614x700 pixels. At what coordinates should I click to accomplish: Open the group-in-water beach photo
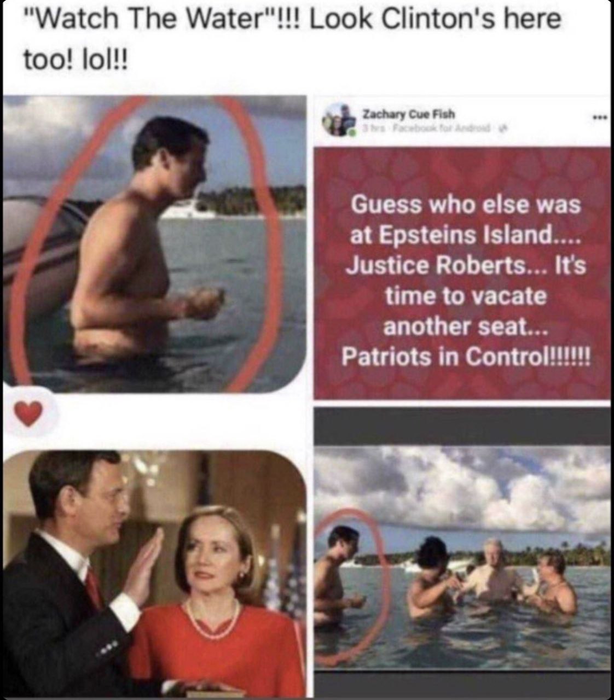coord(462,557)
